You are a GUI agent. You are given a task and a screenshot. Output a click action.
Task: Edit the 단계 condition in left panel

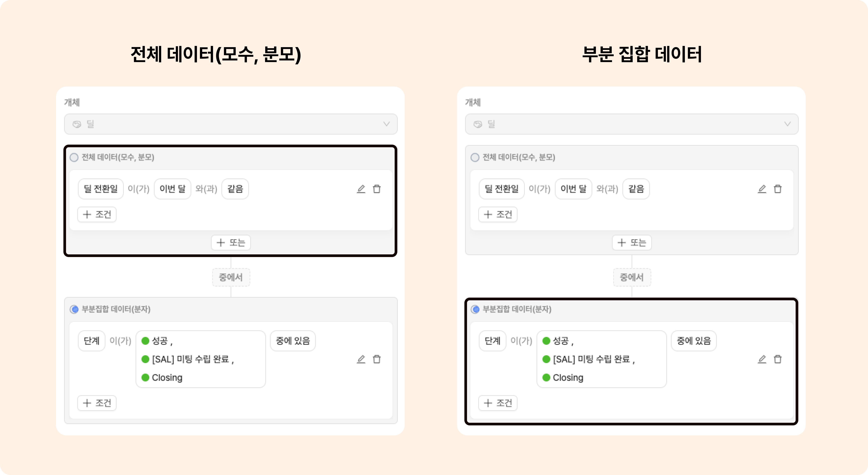tap(361, 359)
